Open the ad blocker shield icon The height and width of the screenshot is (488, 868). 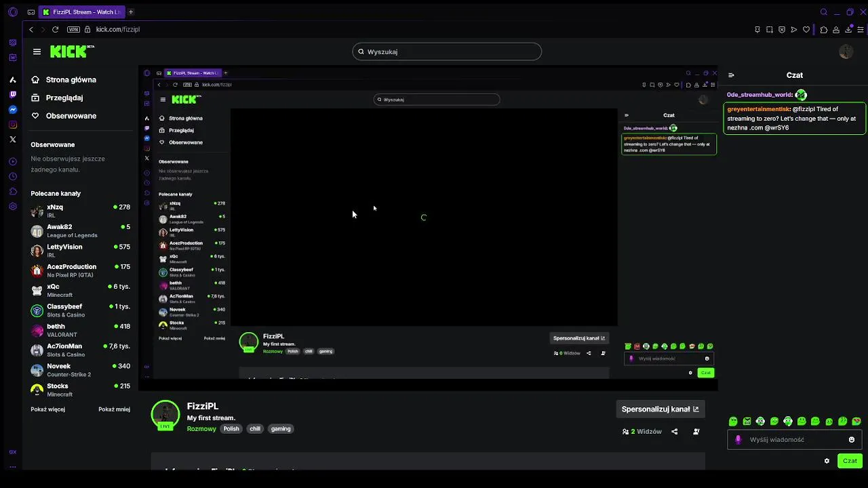[782, 29]
